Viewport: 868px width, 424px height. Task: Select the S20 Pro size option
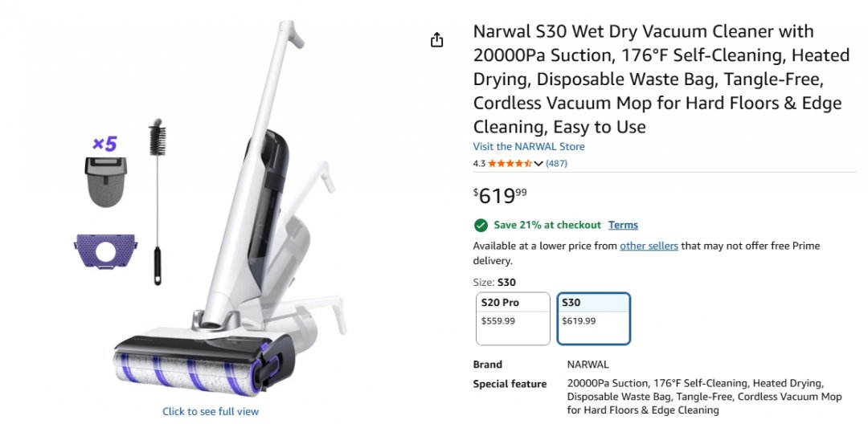pos(513,318)
